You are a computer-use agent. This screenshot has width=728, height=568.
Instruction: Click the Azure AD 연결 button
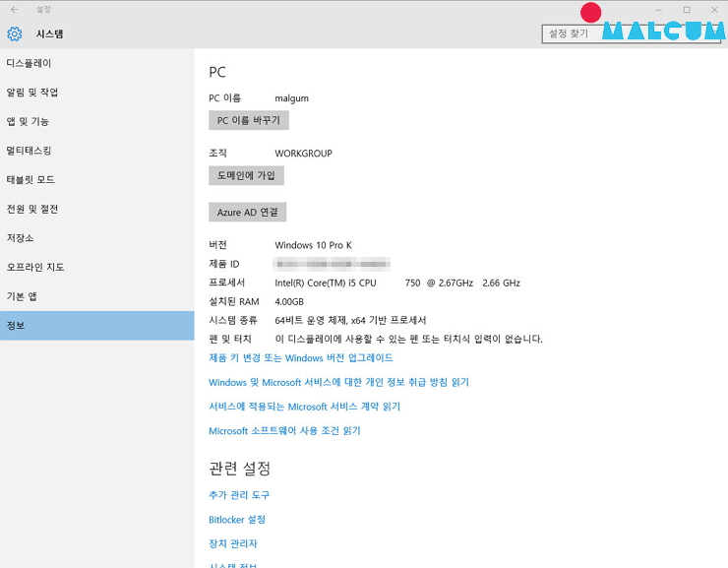248,213
